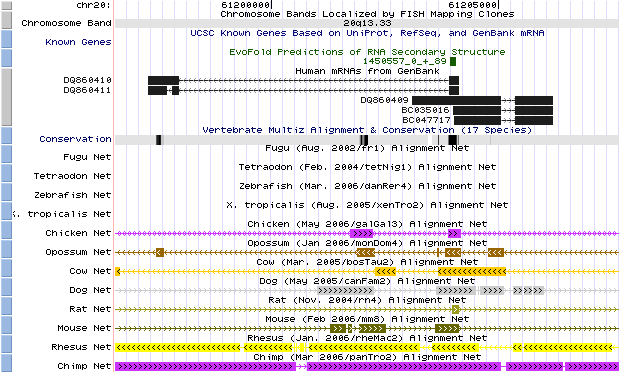The height and width of the screenshot is (372, 620).
Task: Click the blue button beside Fugu Net track
Action: click(6, 154)
